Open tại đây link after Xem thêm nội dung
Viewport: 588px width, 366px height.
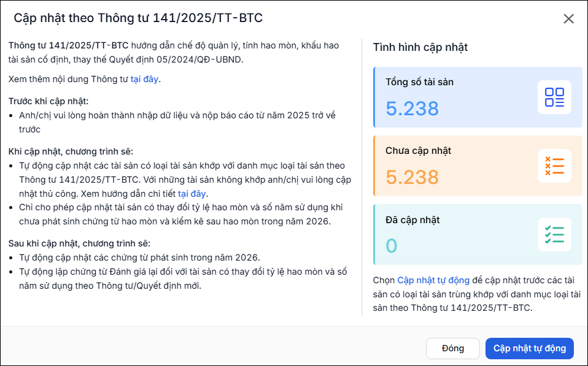coord(144,80)
